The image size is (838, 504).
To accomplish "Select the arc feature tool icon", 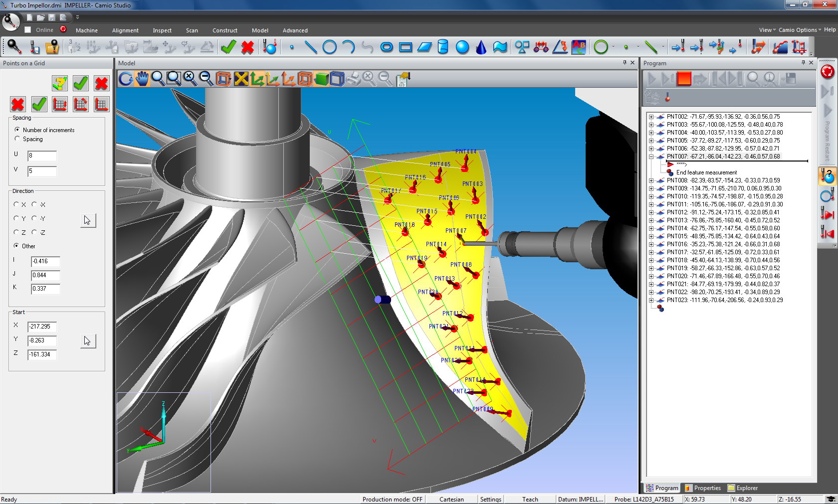I will (348, 47).
